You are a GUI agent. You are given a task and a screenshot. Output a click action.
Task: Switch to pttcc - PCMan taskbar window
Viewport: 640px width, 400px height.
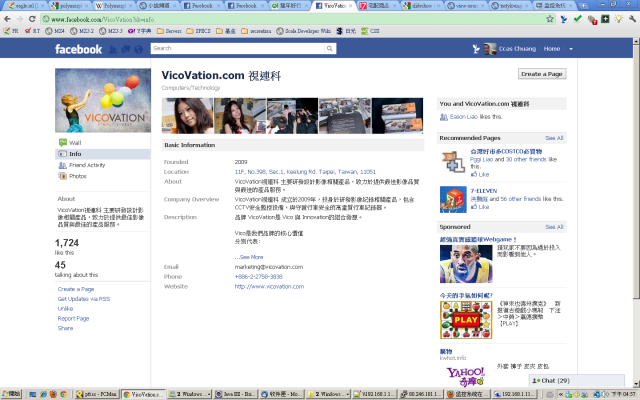pyautogui.click(x=97, y=394)
